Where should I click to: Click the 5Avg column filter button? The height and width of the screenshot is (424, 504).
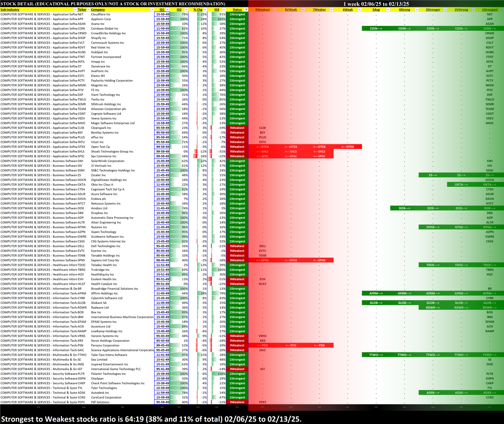pyautogui.click(x=388, y=10)
